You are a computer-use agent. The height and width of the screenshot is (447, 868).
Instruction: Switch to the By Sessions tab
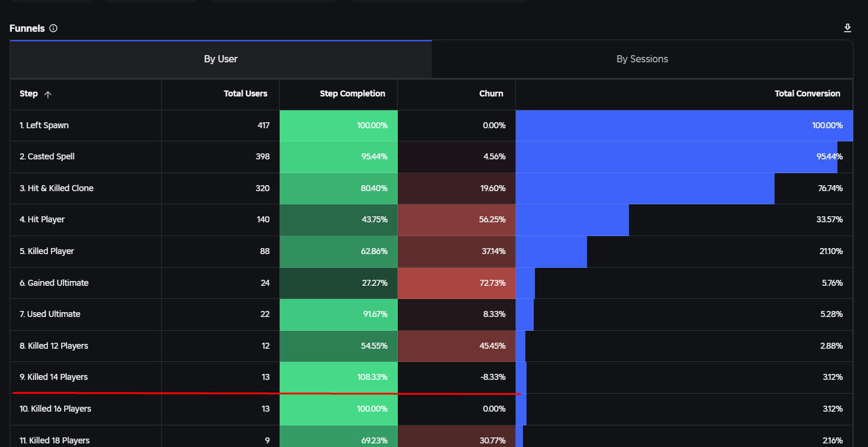click(x=642, y=59)
